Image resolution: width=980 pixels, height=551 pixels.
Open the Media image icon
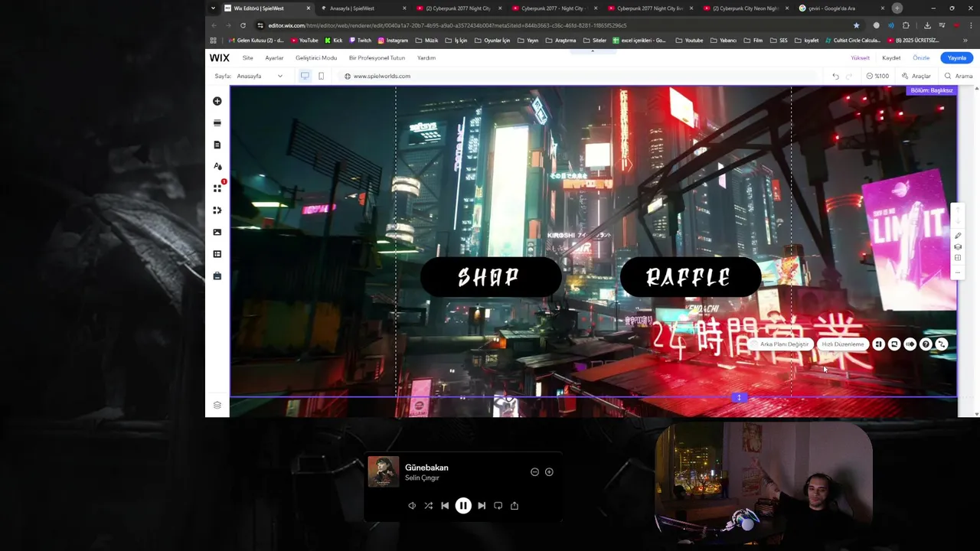[217, 232]
